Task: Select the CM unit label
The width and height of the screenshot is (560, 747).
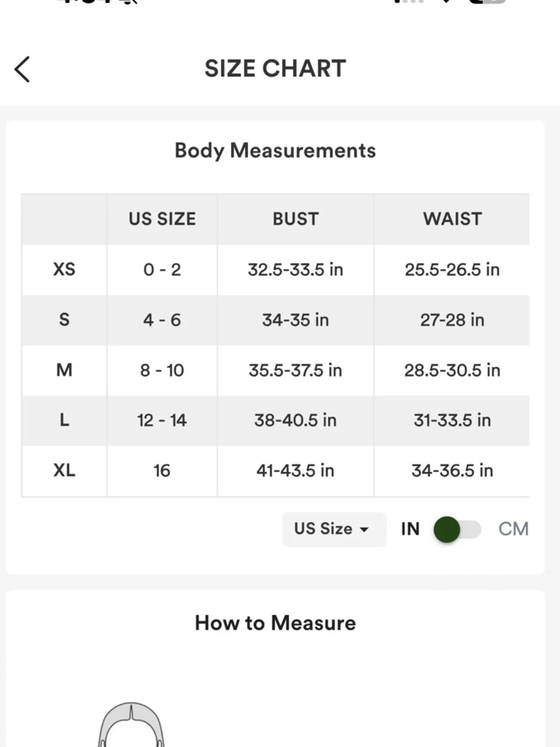Action: click(513, 529)
